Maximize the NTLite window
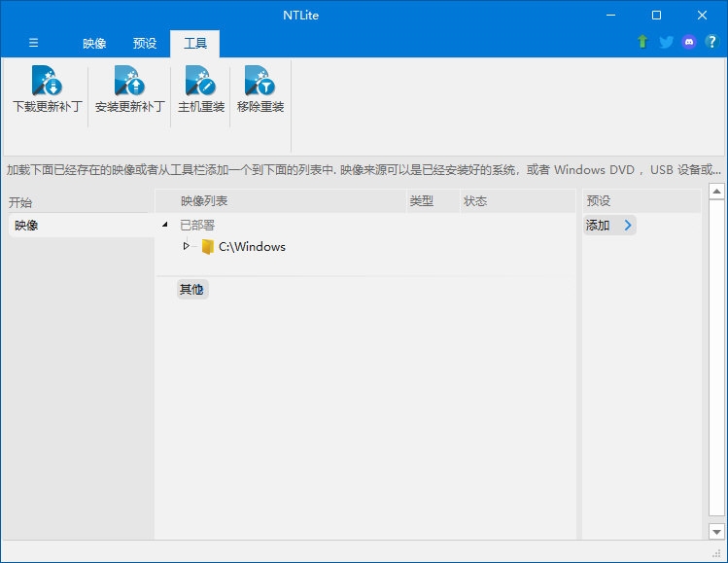 point(656,15)
